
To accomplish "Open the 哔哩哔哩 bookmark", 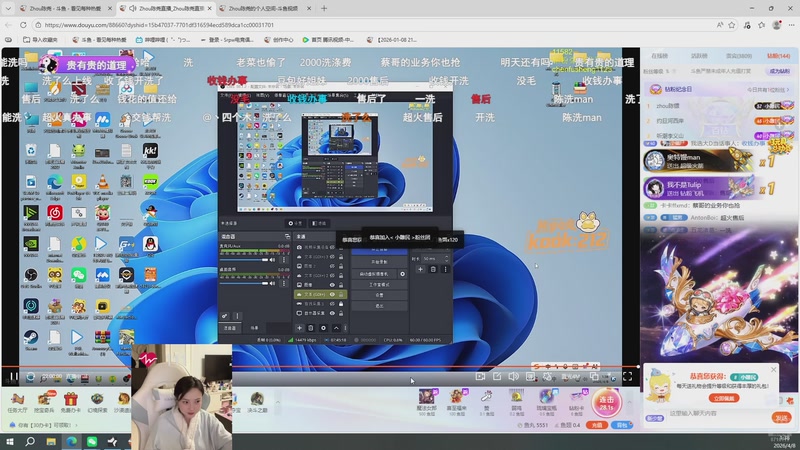I will click(163, 39).
